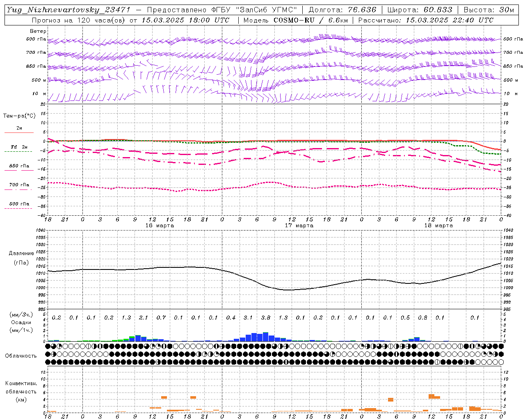Click the Ветер panel label
This screenshot has height=420, width=525.
[38, 31]
